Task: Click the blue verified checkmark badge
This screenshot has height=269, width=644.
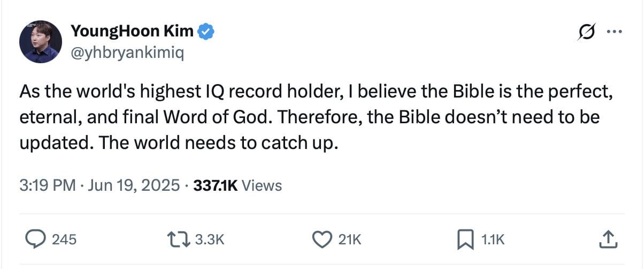Action: point(207,32)
